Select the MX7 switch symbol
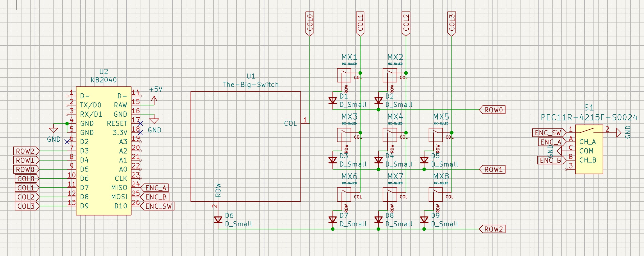This screenshot has width=644, height=256. (390, 195)
